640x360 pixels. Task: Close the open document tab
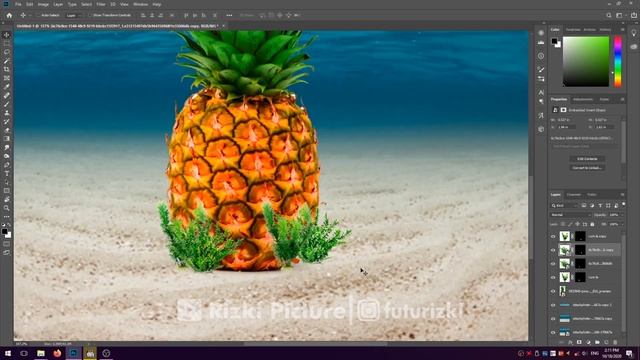[x=224, y=26]
